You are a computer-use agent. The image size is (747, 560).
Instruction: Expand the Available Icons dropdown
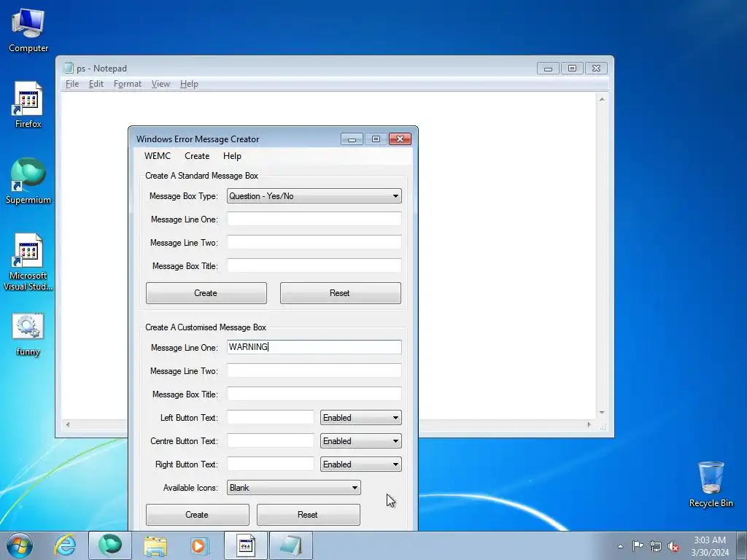(293, 488)
